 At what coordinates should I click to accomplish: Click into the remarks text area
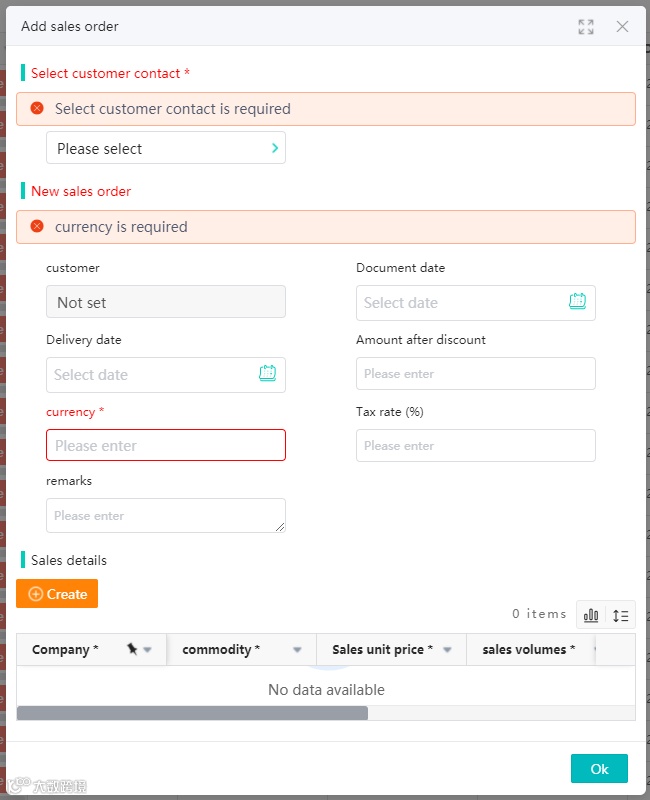[166, 515]
